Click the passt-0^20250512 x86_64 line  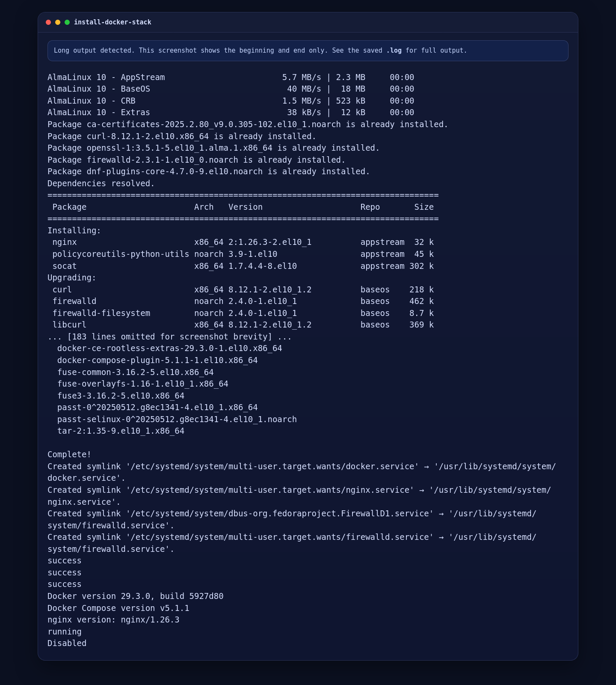(x=157, y=408)
